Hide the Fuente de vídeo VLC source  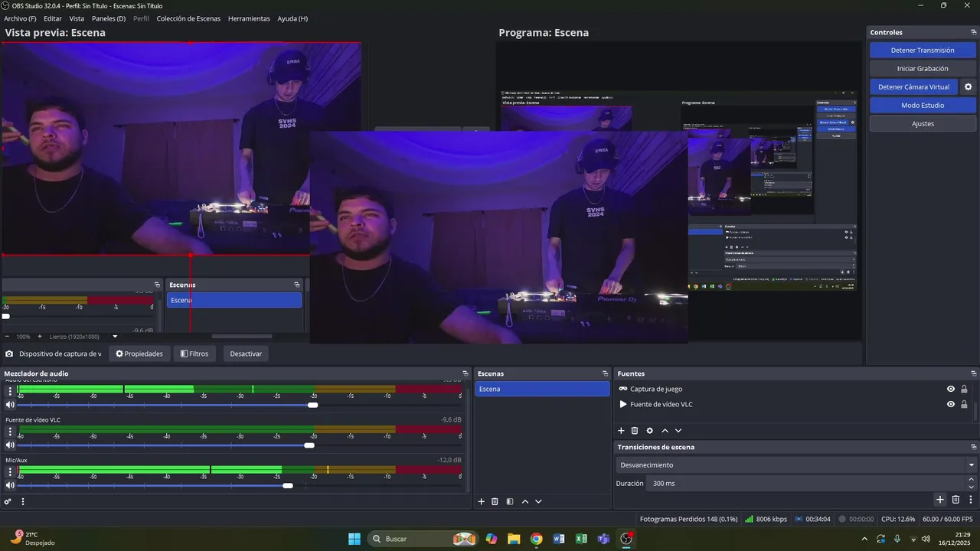[951, 404]
